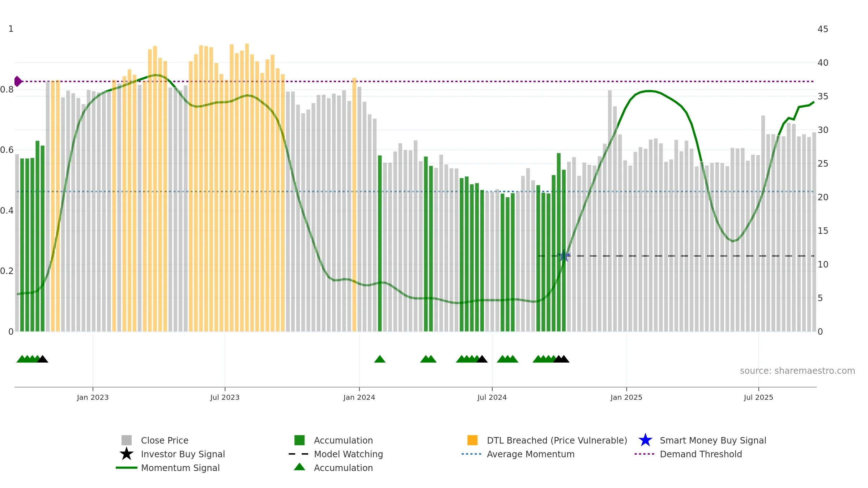Click the purple diamond Demand Threshold marker
Image resolution: width=868 pixels, height=488 pixels.
coord(18,81)
